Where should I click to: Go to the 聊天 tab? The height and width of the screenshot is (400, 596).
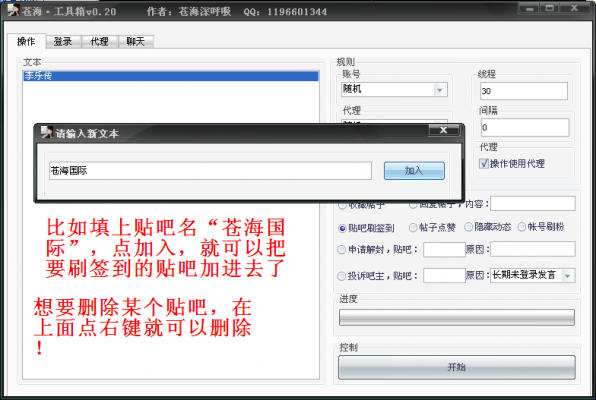click(x=136, y=41)
